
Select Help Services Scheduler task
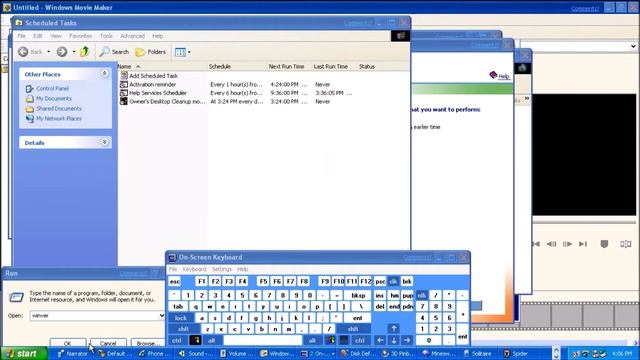click(158, 93)
